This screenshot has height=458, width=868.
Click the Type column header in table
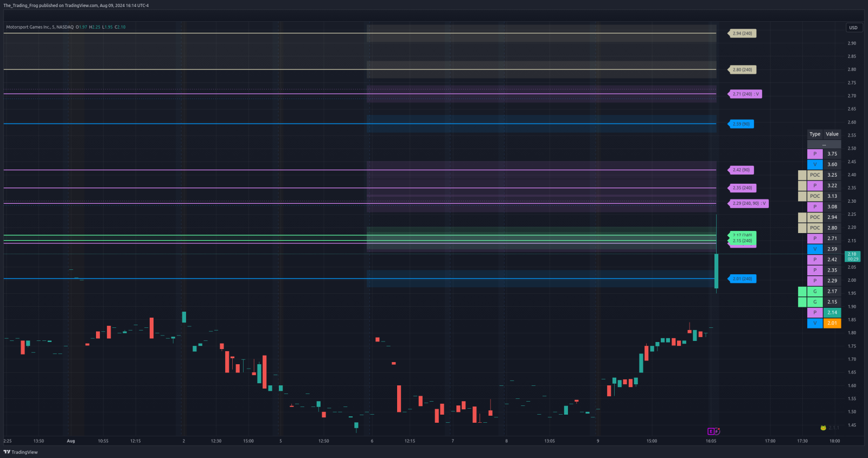[x=815, y=134]
